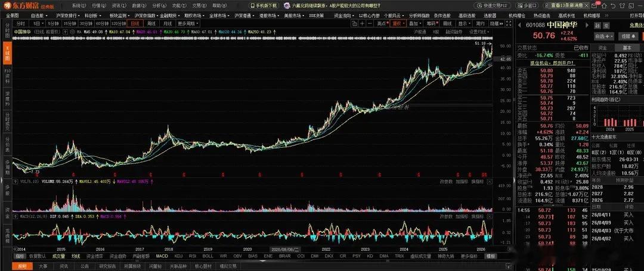Zoom in chart with the plus icon

point(362,24)
